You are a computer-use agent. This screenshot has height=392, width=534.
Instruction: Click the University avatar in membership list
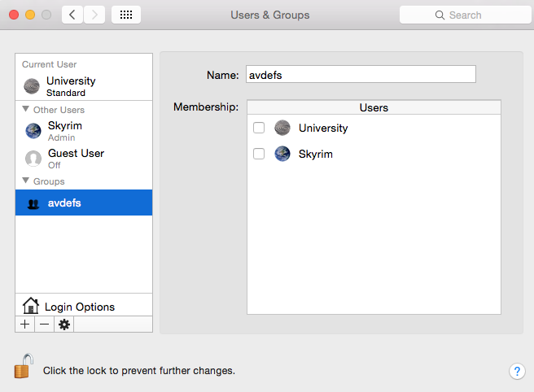click(x=282, y=128)
